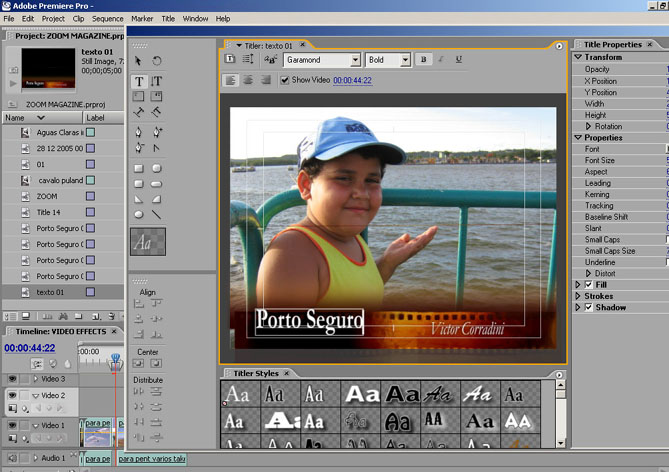The height and width of the screenshot is (472, 669).
Task: Select the Line tool
Action: pyautogui.click(x=157, y=215)
